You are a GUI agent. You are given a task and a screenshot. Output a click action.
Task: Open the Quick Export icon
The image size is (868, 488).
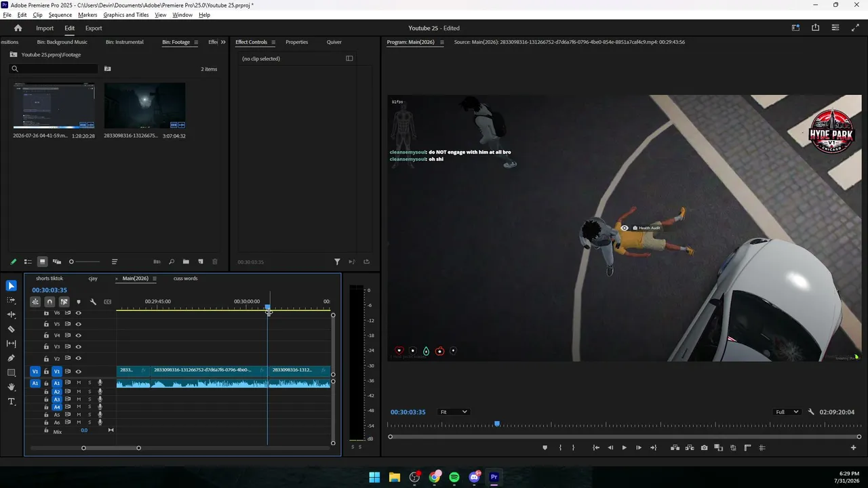pyautogui.click(x=815, y=28)
